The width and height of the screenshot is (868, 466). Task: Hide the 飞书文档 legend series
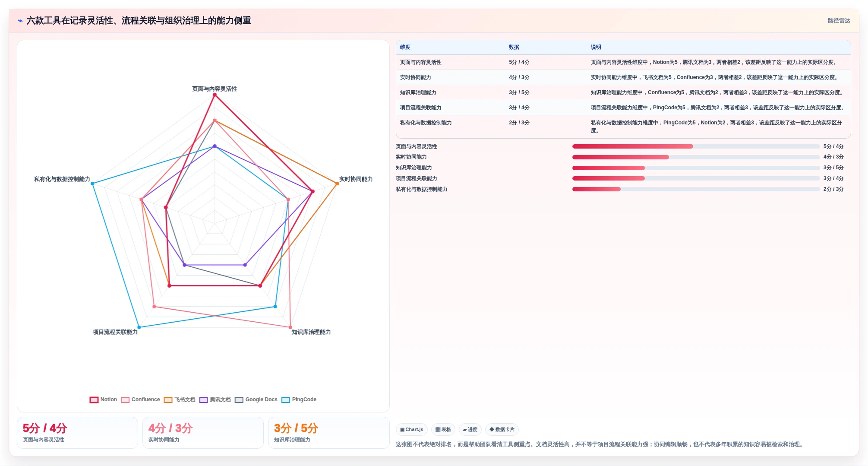pyautogui.click(x=180, y=399)
